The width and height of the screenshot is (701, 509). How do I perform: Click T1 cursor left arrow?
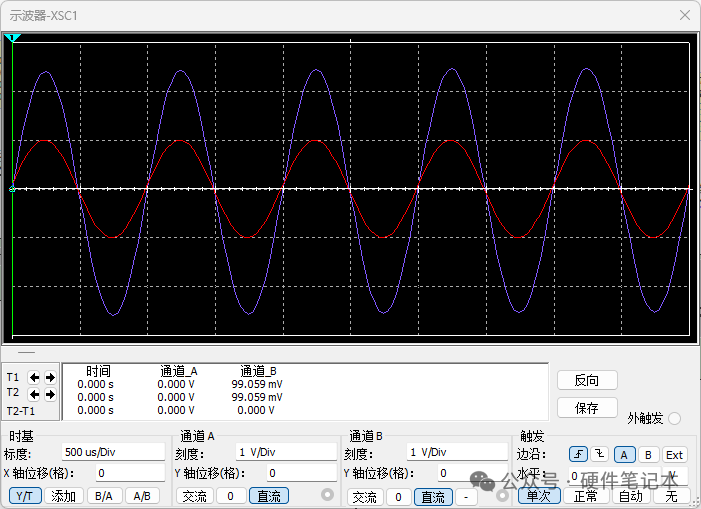click(35, 377)
